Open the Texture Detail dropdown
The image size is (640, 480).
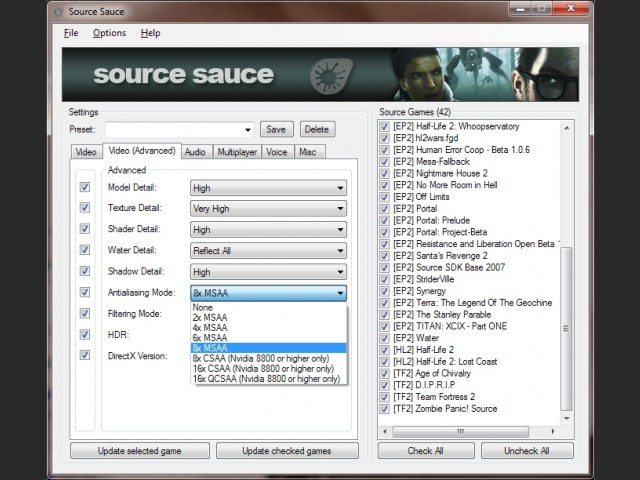click(x=268, y=209)
